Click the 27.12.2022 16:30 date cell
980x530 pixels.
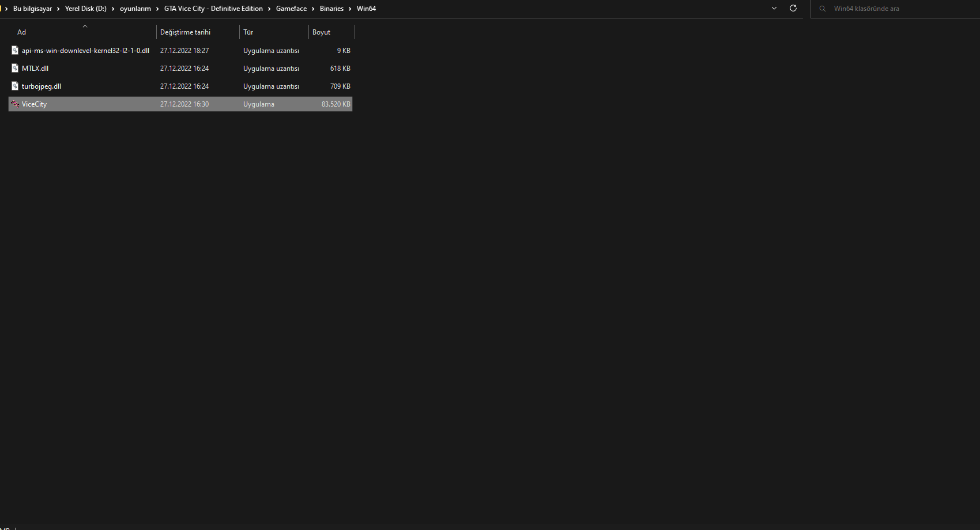pyautogui.click(x=184, y=104)
